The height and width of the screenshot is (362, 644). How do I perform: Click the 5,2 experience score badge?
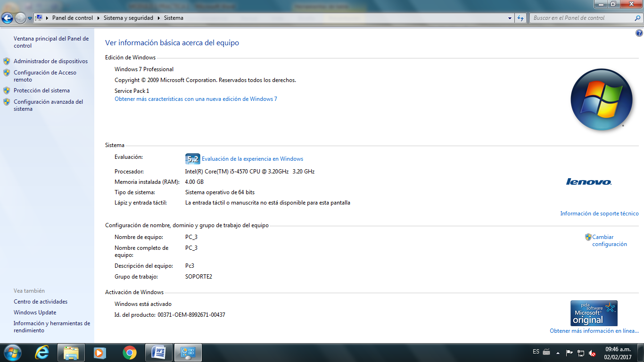[x=192, y=159]
